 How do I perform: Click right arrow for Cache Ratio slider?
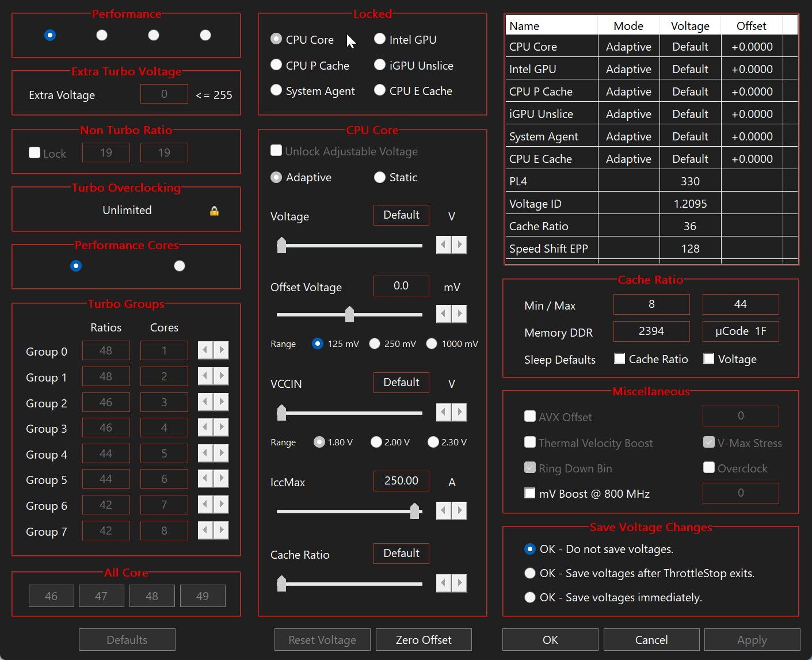click(x=459, y=583)
